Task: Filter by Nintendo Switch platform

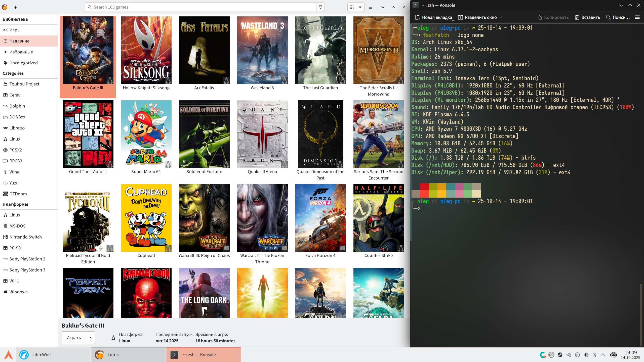Action: pos(25,237)
